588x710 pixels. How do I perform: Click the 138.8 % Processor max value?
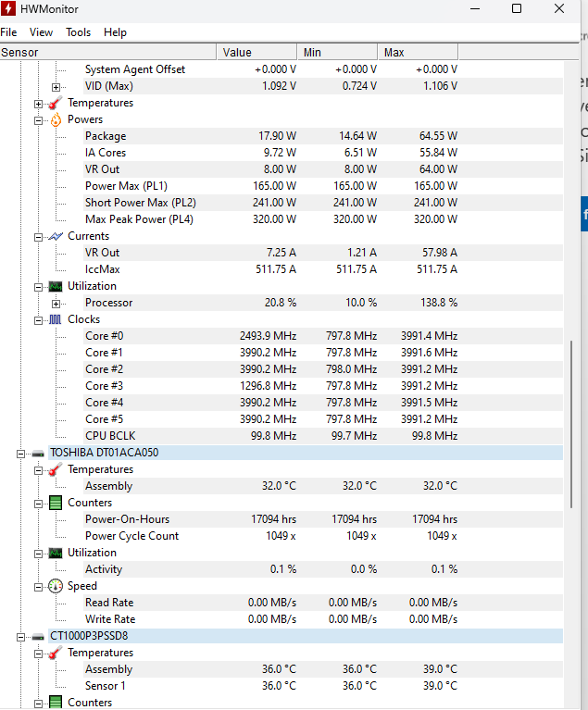(x=439, y=303)
